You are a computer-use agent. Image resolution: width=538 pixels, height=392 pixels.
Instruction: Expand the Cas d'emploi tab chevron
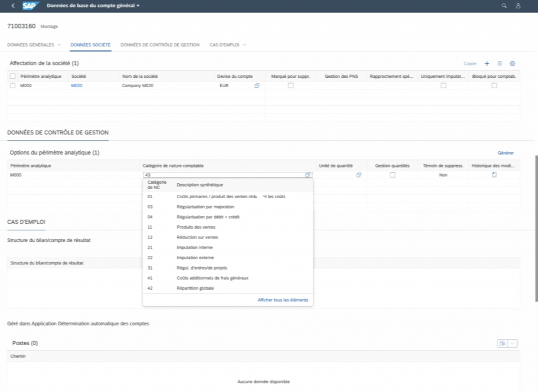click(x=245, y=45)
